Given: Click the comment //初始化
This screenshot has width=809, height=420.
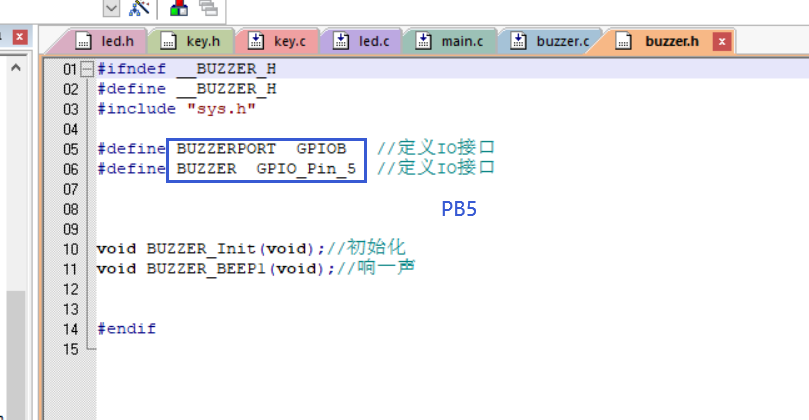Looking at the screenshot, I should click(x=366, y=248).
